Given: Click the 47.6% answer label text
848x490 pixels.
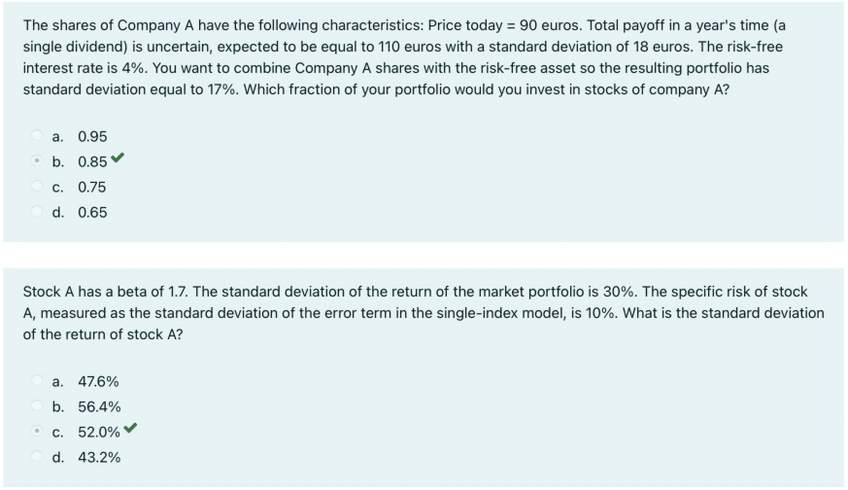Looking at the screenshot, I should tap(99, 381).
